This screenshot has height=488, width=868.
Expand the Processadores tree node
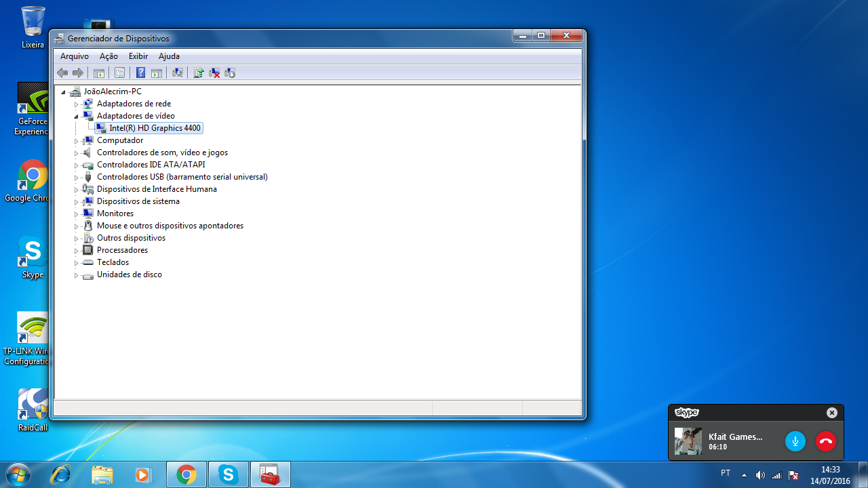[76, 250]
